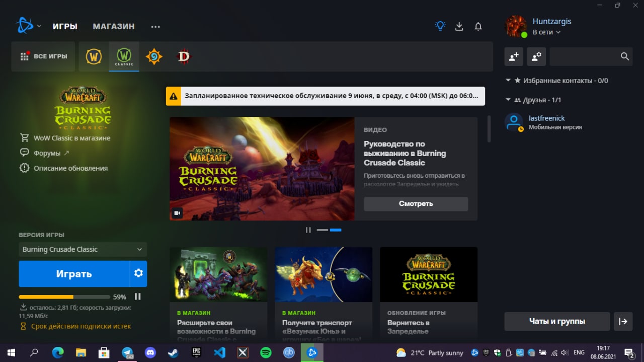This screenshot has width=644, height=362.
Task: Switch to the ИГРЫ tab
Action: tap(65, 26)
